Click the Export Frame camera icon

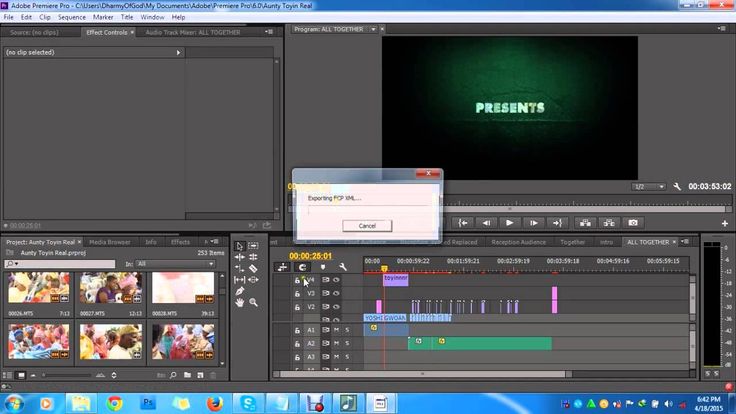632,222
